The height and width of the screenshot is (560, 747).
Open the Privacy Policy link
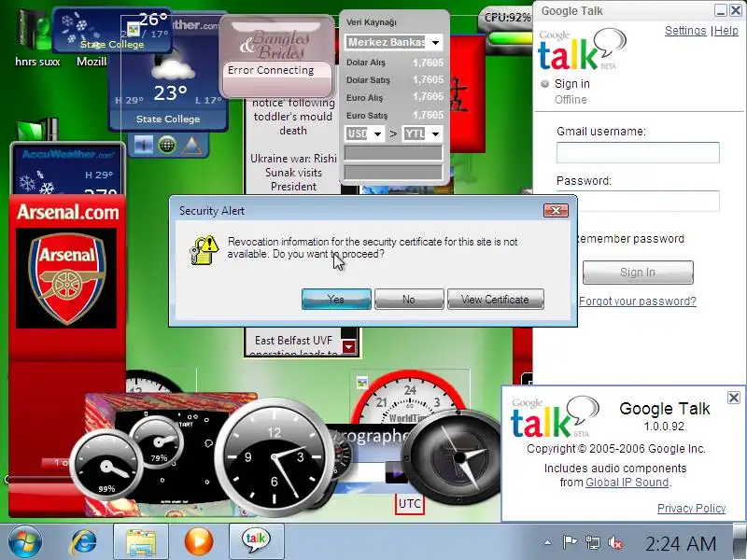pos(691,508)
